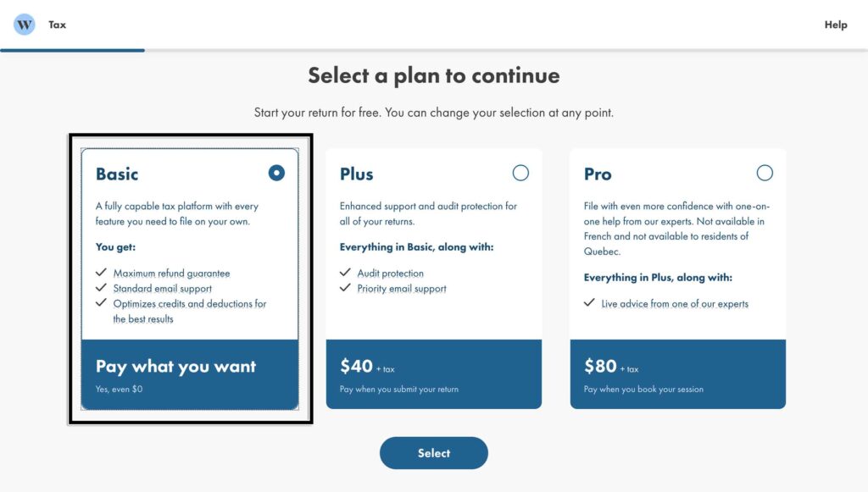Click the Maximum refund guarantee link
The width and height of the screenshot is (868, 492).
pyautogui.click(x=171, y=274)
